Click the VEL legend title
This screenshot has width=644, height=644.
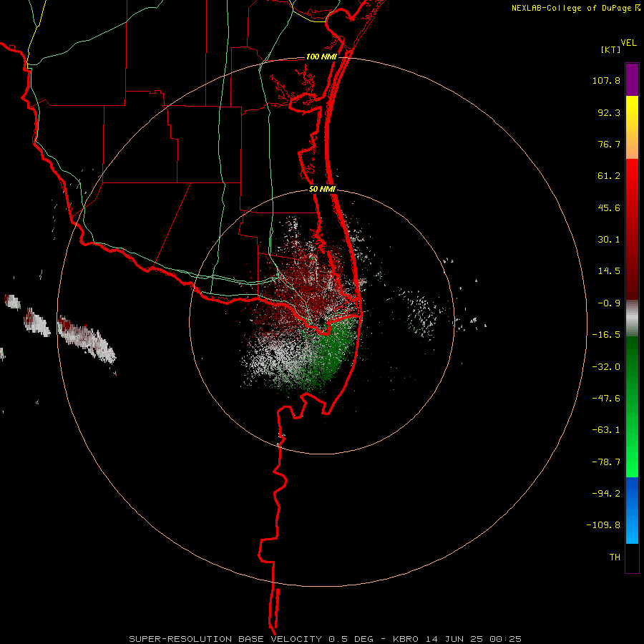click(628, 43)
